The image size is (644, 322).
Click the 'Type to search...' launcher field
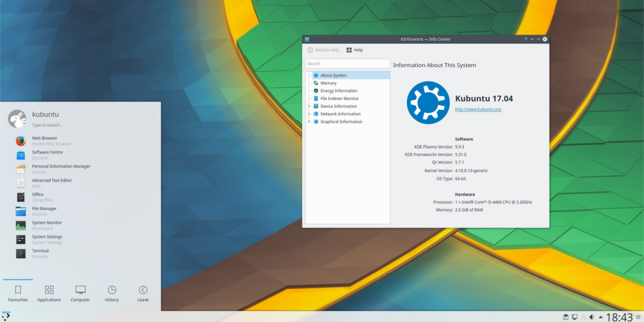47,125
